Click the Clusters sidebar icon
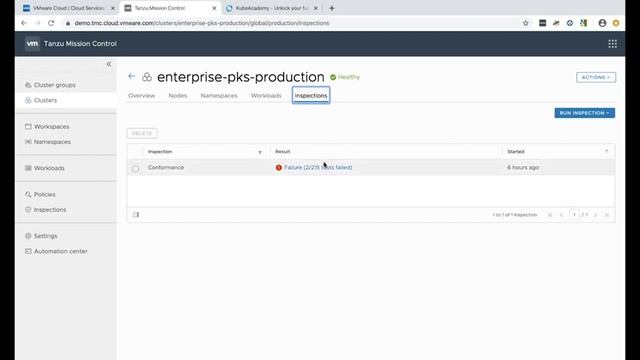 point(28,100)
